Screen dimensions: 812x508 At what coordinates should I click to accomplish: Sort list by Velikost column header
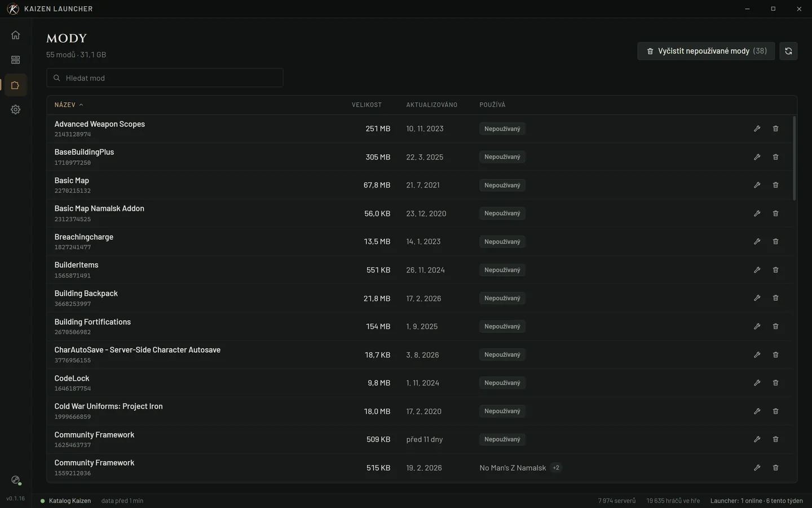(x=367, y=105)
